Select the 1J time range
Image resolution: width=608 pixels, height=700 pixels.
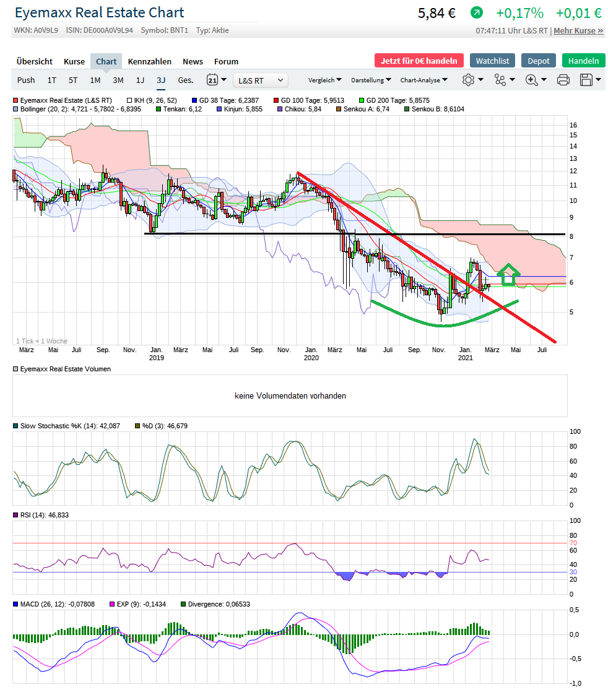140,80
